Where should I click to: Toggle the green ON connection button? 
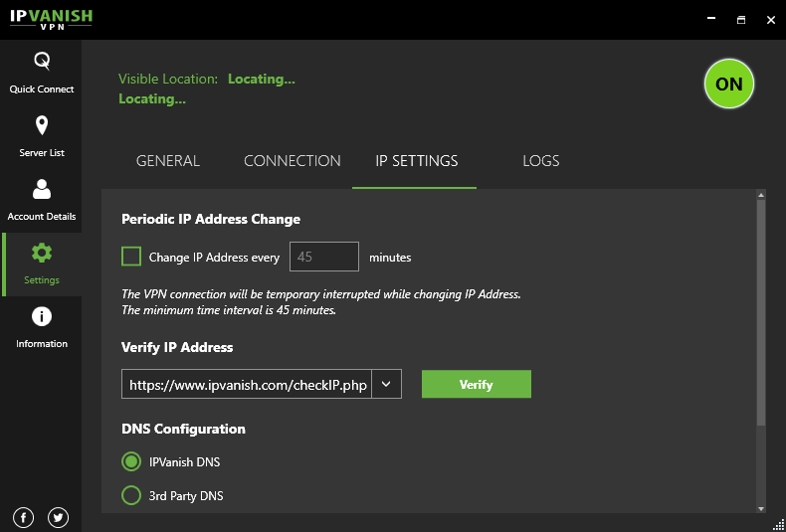(x=729, y=85)
